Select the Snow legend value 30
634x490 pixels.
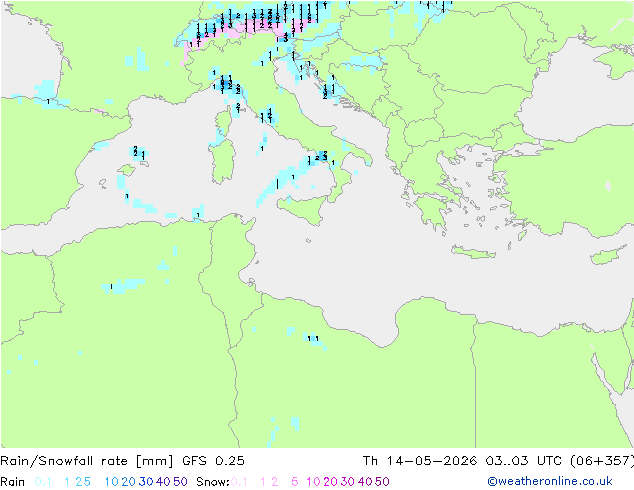pyautogui.click(x=348, y=482)
